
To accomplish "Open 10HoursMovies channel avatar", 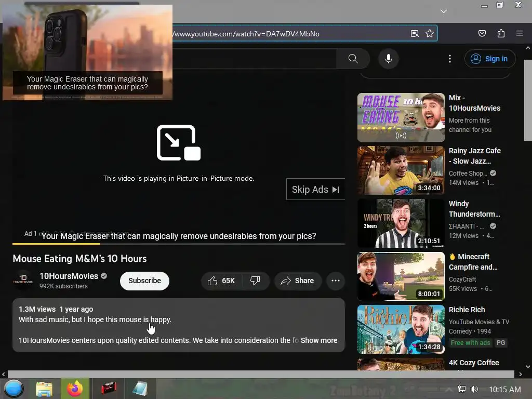I will tap(23, 280).
